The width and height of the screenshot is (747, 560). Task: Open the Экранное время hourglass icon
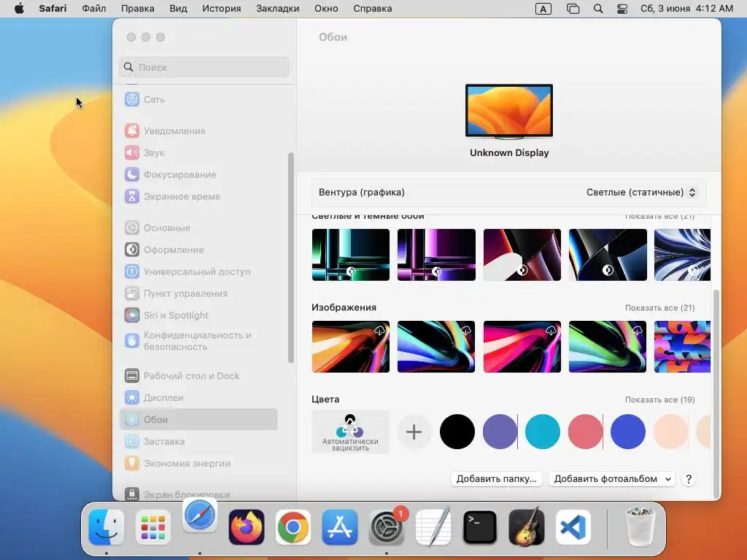(132, 197)
